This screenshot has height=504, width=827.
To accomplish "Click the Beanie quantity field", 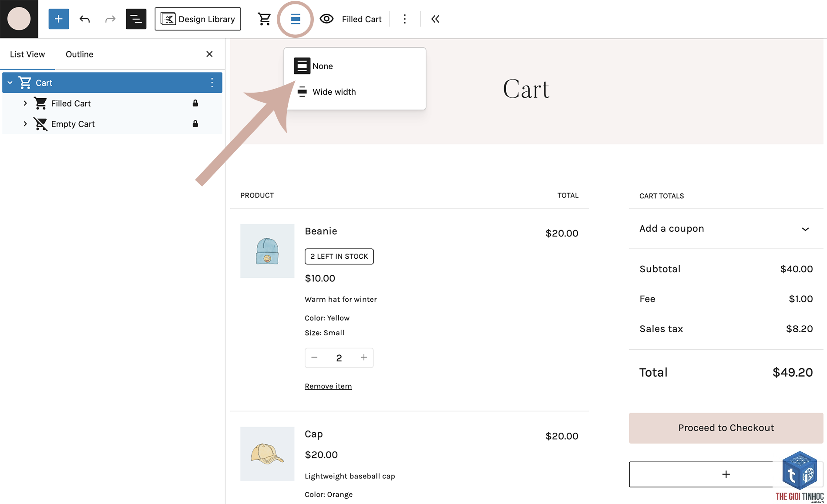I will coord(339,358).
